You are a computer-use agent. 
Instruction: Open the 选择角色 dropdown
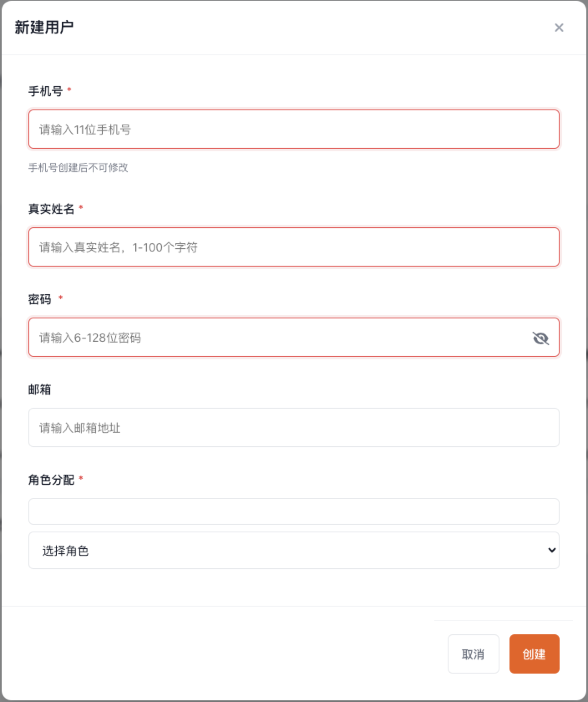(x=294, y=550)
